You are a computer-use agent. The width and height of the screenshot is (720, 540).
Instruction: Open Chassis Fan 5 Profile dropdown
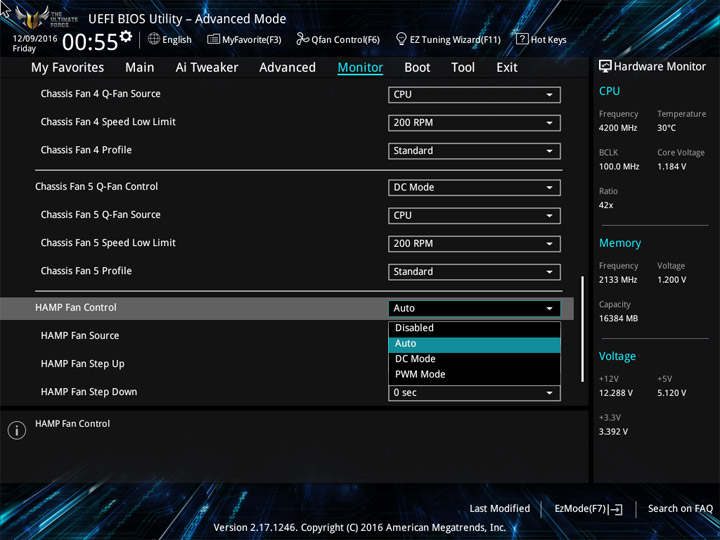[x=474, y=272]
